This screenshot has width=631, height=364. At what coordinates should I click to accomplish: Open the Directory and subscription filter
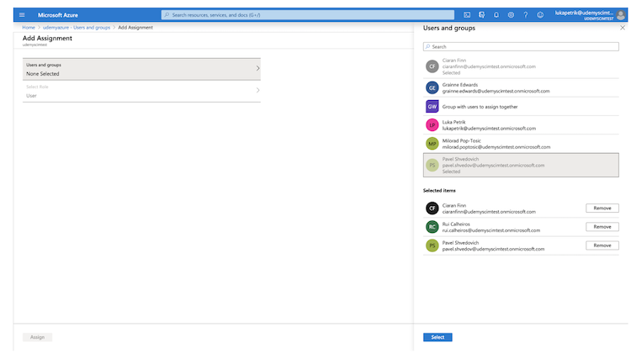click(481, 15)
